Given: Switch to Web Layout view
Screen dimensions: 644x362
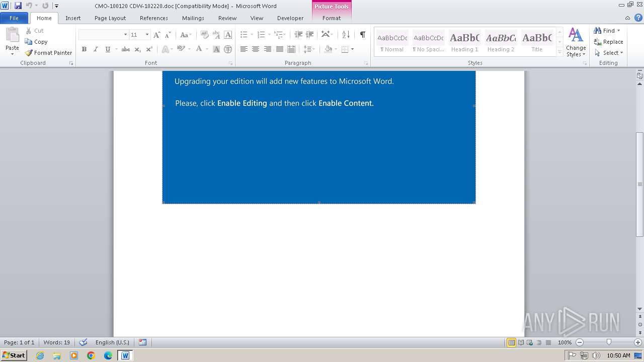Looking at the screenshot, I should click(x=529, y=342).
